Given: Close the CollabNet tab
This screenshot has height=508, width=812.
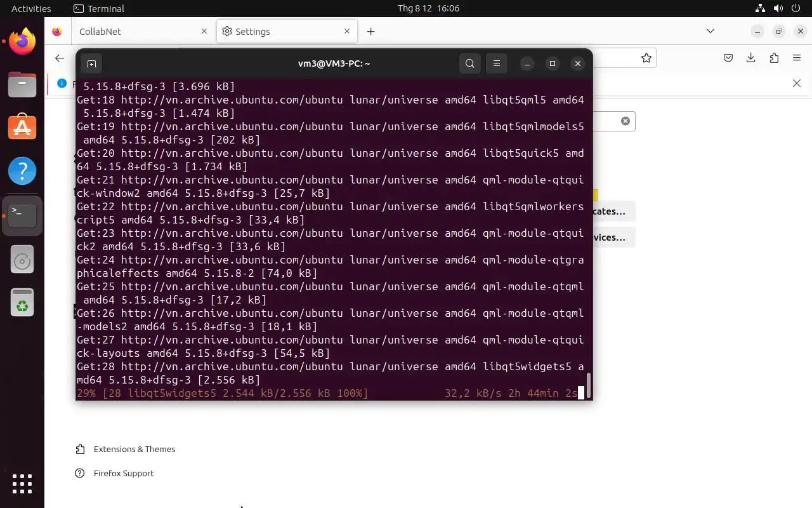Looking at the screenshot, I should [204, 31].
